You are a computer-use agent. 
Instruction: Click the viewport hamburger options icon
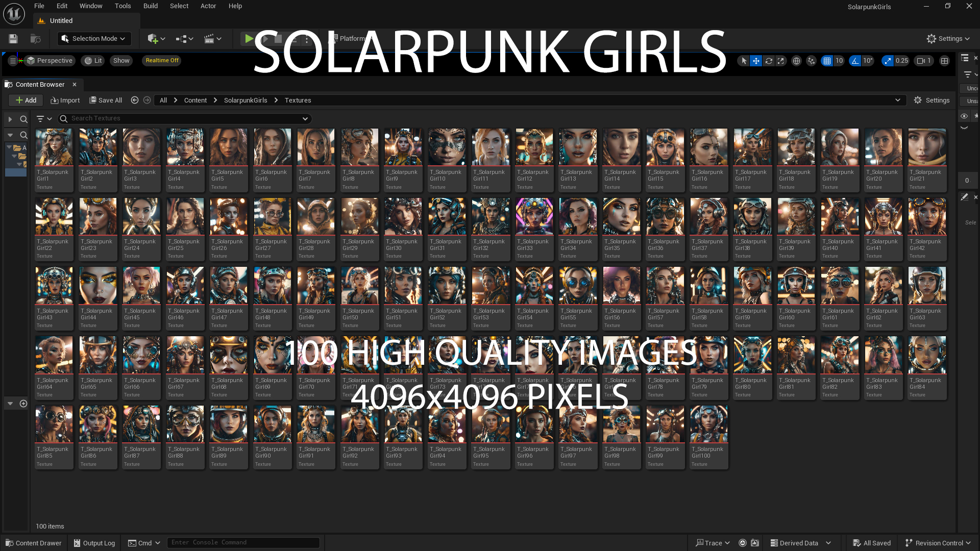tap(13, 61)
